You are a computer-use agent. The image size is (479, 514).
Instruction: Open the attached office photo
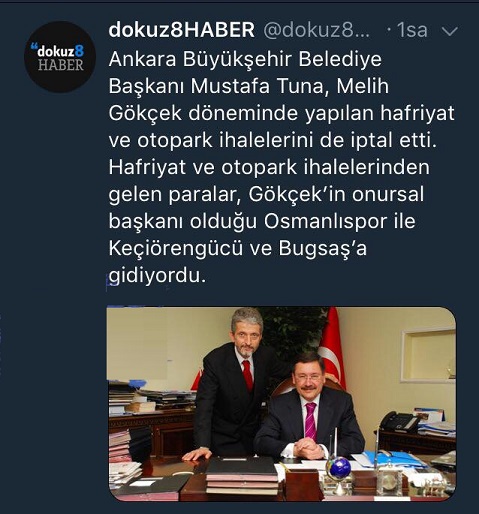281,404
